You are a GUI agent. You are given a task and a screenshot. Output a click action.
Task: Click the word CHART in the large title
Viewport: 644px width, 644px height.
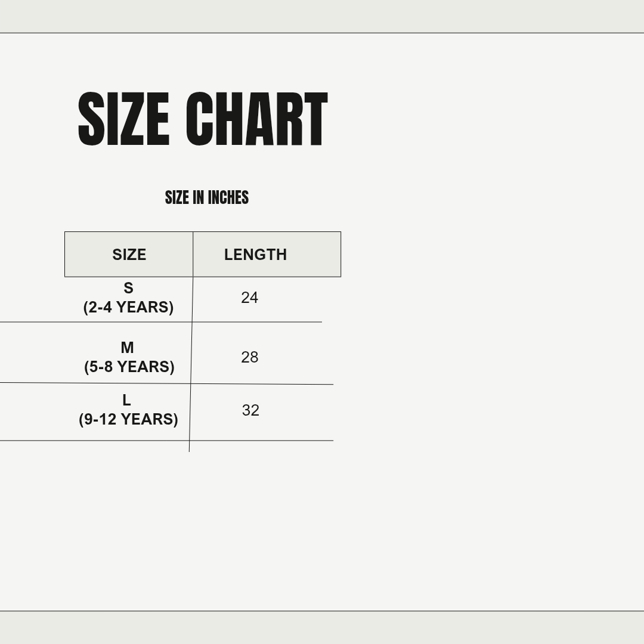256,119
